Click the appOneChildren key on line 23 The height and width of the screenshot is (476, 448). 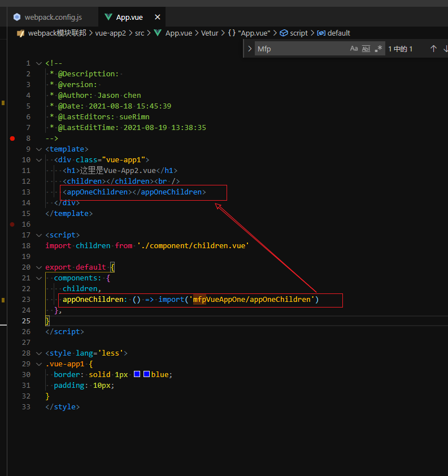(x=93, y=300)
